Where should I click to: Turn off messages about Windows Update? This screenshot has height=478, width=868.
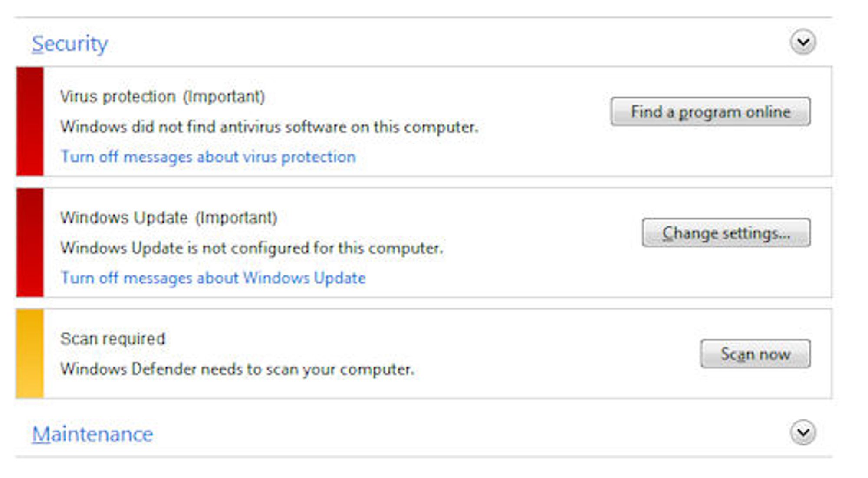click(213, 278)
